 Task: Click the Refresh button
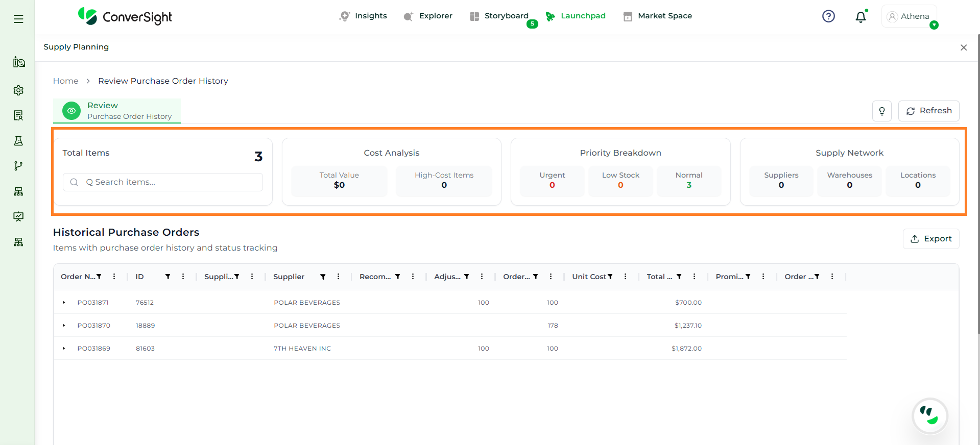[x=928, y=111]
